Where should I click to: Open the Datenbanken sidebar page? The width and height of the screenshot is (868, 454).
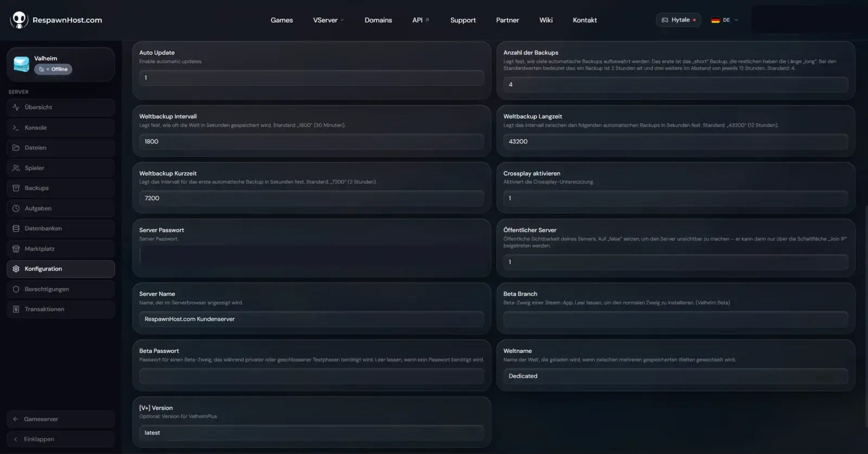(61, 229)
